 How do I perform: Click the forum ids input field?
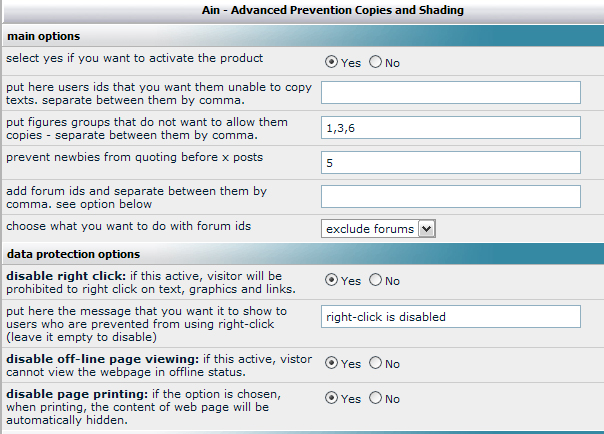tap(451, 197)
